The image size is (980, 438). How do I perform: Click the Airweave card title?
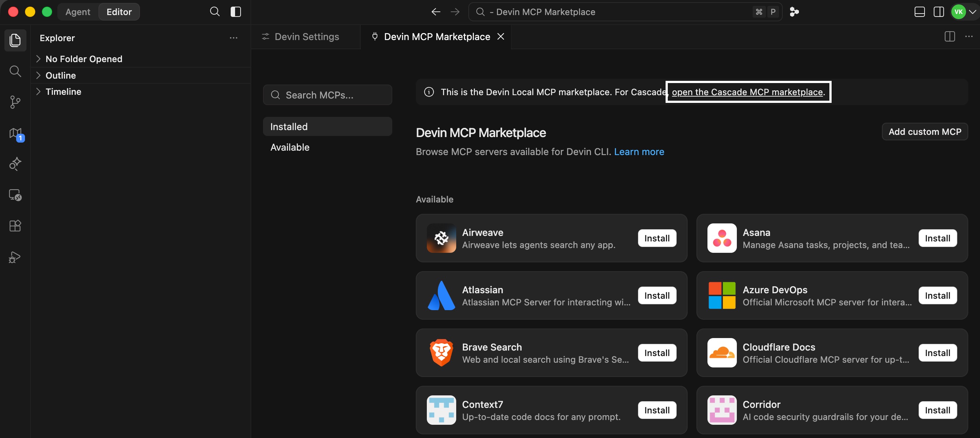coord(482,233)
